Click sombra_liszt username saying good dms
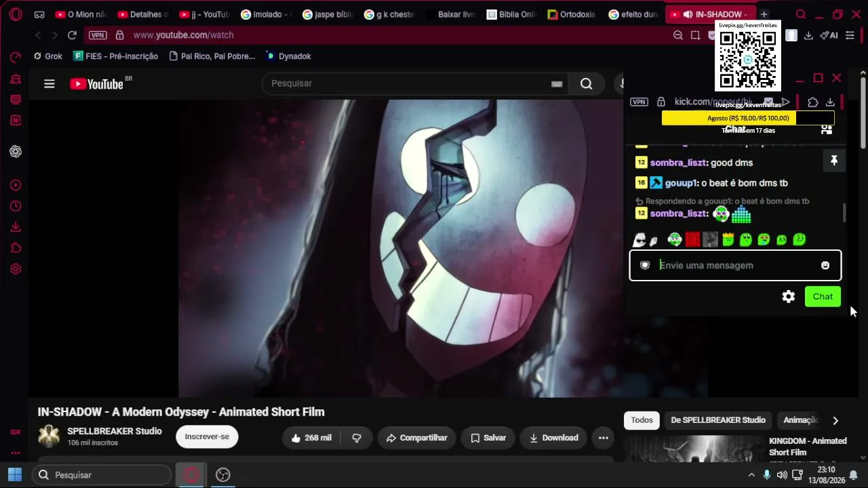This screenshot has height=488, width=868. pyautogui.click(x=678, y=163)
